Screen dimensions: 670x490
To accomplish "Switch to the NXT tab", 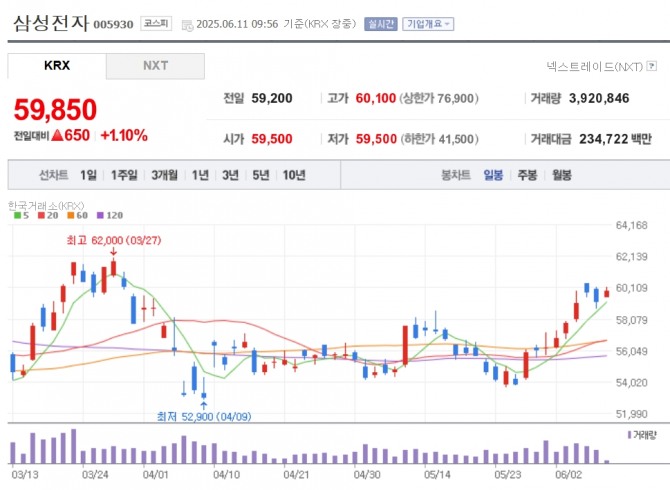I will click(x=156, y=66).
